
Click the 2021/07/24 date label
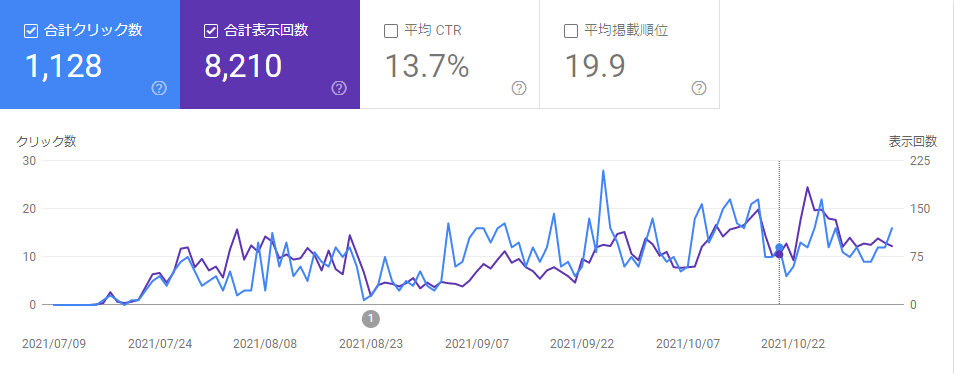[160, 344]
